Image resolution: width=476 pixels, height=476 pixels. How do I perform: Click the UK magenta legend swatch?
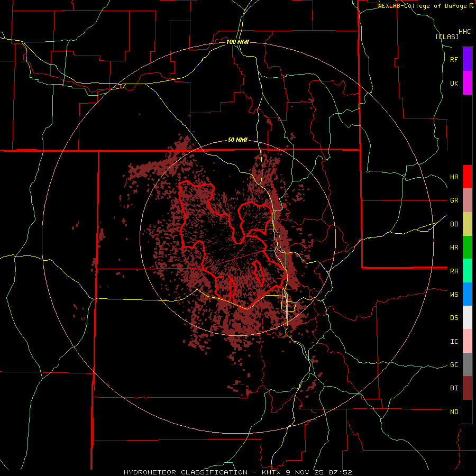[x=467, y=83]
